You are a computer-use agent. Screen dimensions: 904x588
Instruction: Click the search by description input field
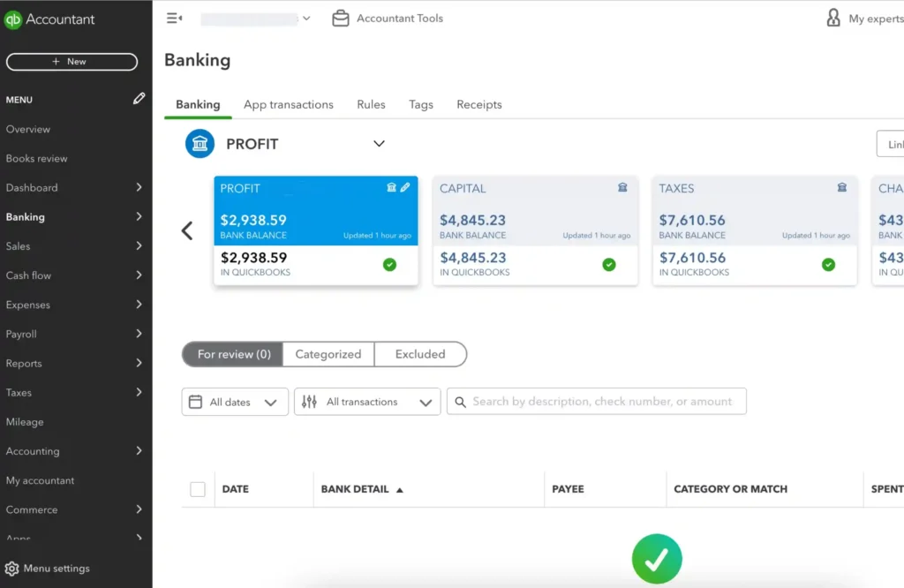click(x=597, y=402)
